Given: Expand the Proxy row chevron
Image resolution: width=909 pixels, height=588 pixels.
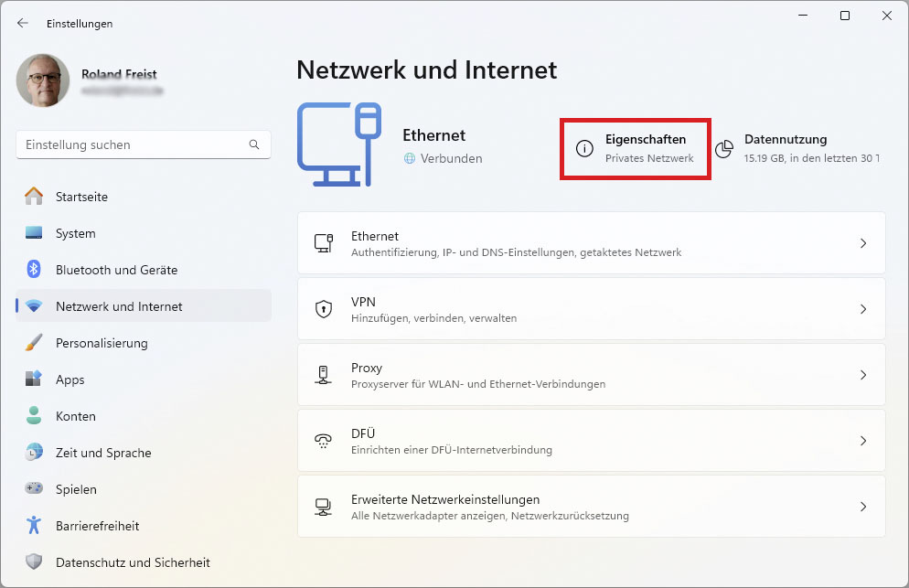Looking at the screenshot, I should click(x=862, y=375).
